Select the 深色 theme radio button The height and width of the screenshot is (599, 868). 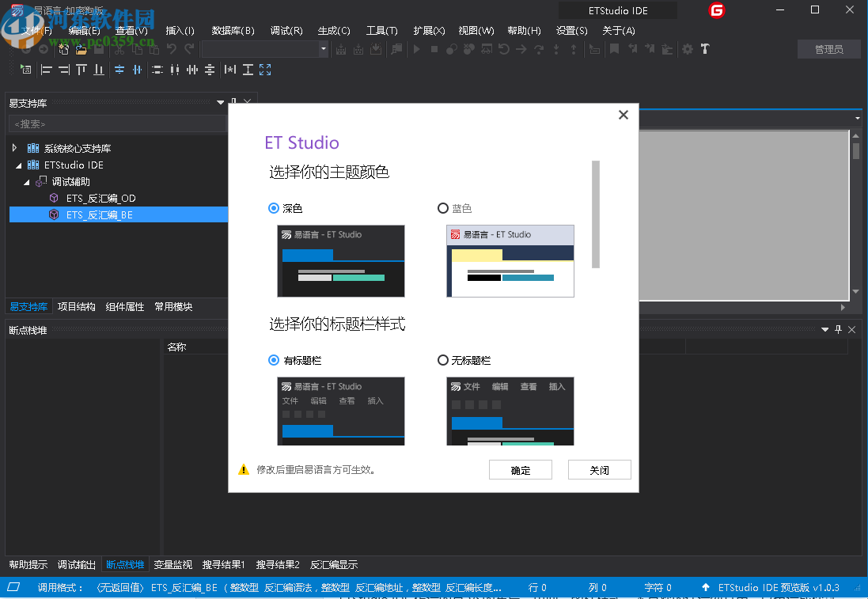click(274, 208)
